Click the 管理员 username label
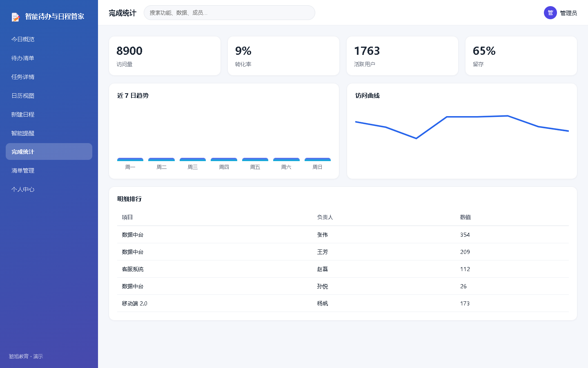Screen dimensions: 588x368 pos(568,13)
